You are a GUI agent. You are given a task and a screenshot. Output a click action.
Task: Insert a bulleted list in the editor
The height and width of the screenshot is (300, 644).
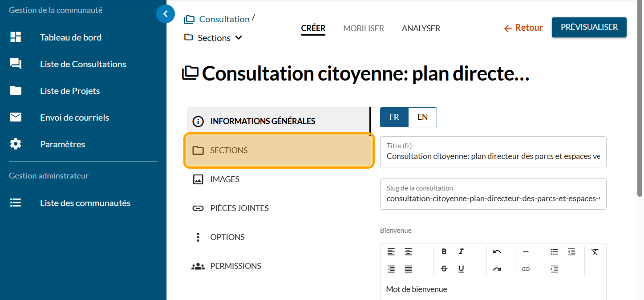point(554,251)
